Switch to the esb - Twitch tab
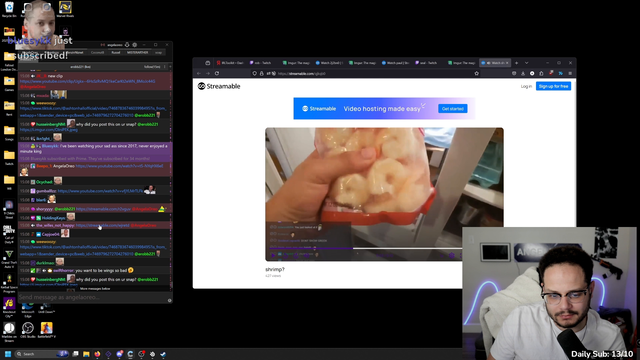The image size is (640, 360). coord(262,63)
